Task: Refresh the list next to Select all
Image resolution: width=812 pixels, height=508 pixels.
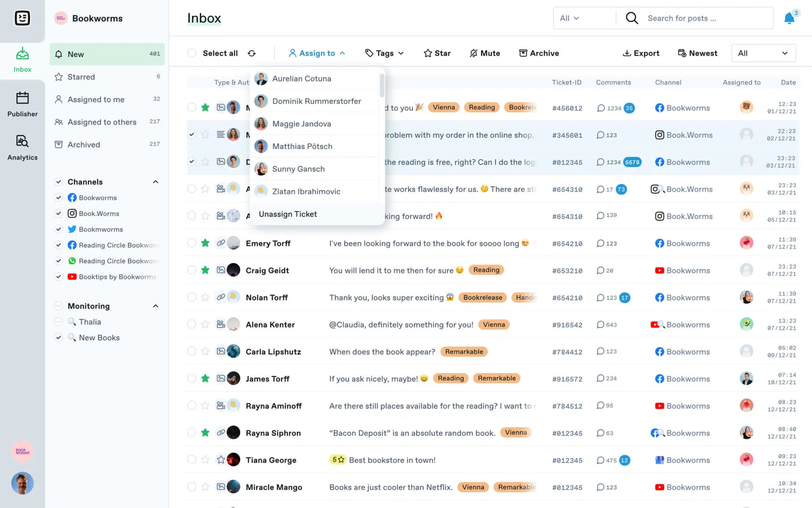Action: click(253, 53)
